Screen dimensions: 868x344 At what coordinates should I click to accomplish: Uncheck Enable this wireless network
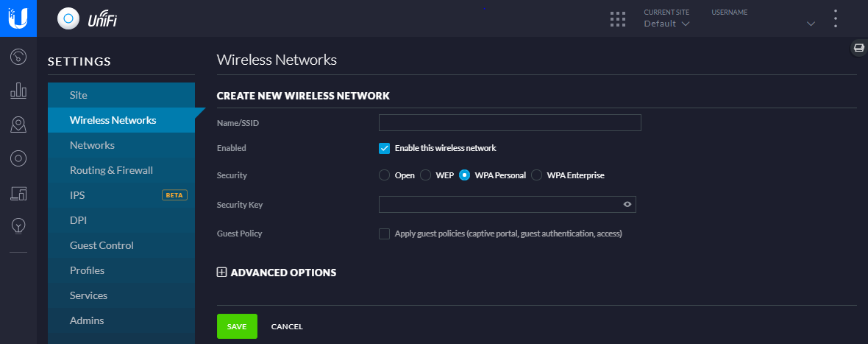point(384,149)
